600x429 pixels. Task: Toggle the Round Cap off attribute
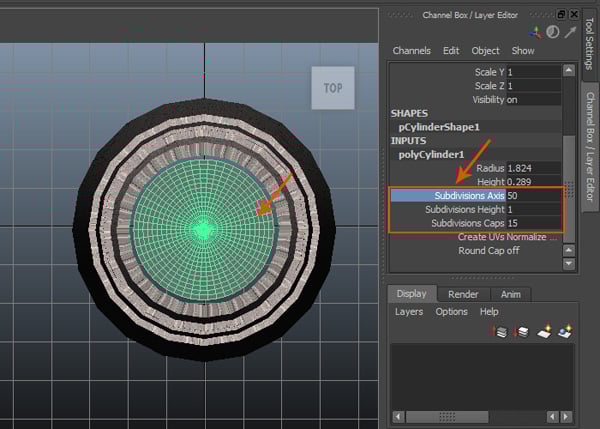[x=488, y=251]
